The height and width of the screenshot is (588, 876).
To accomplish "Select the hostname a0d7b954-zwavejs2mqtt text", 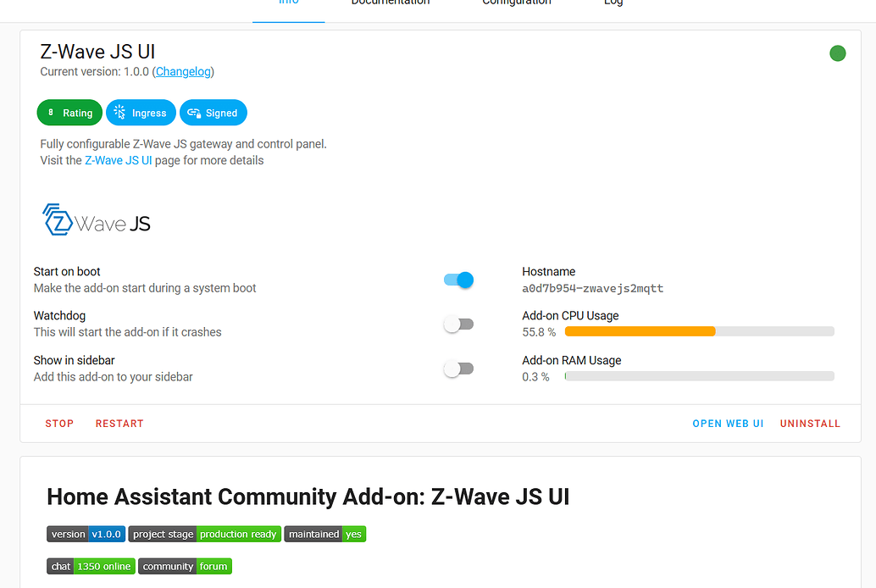I will click(x=593, y=288).
